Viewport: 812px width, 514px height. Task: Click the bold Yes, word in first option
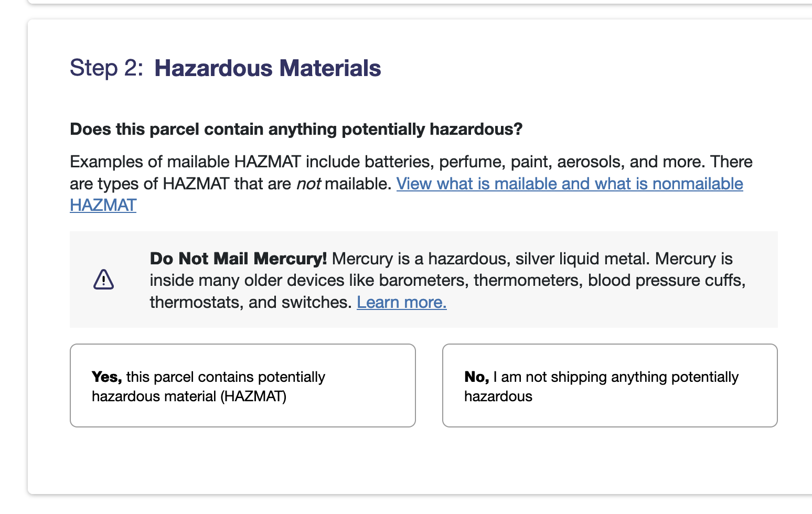pos(107,377)
